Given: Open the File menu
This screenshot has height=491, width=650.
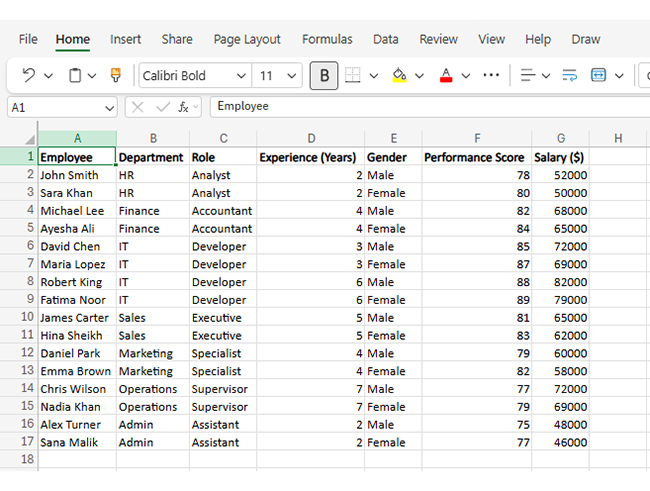Looking at the screenshot, I should (28, 39).
